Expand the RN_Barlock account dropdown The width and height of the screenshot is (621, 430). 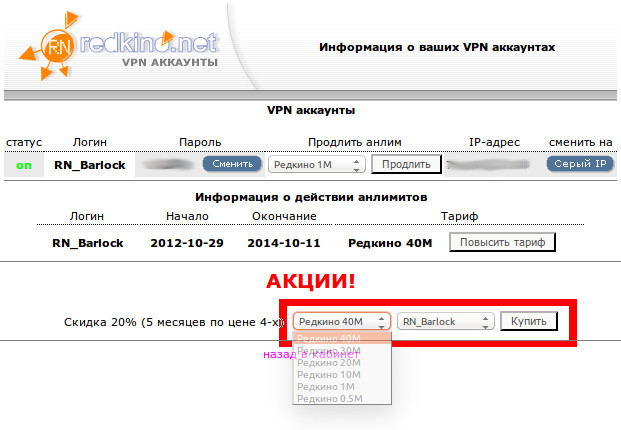tap(445, 321)
